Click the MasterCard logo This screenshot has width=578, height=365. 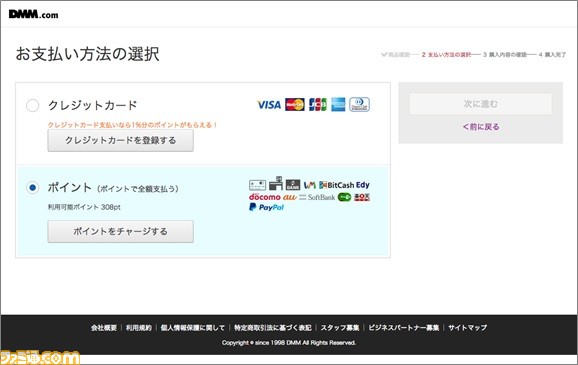pos(295,105)
